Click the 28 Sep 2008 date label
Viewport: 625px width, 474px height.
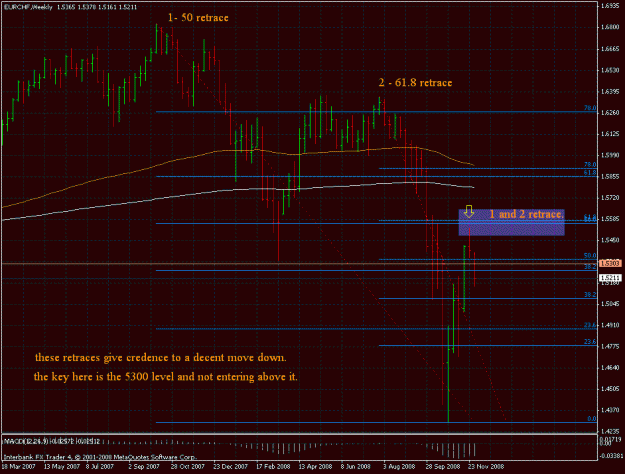pyautogui.click(x=442, y=466)
